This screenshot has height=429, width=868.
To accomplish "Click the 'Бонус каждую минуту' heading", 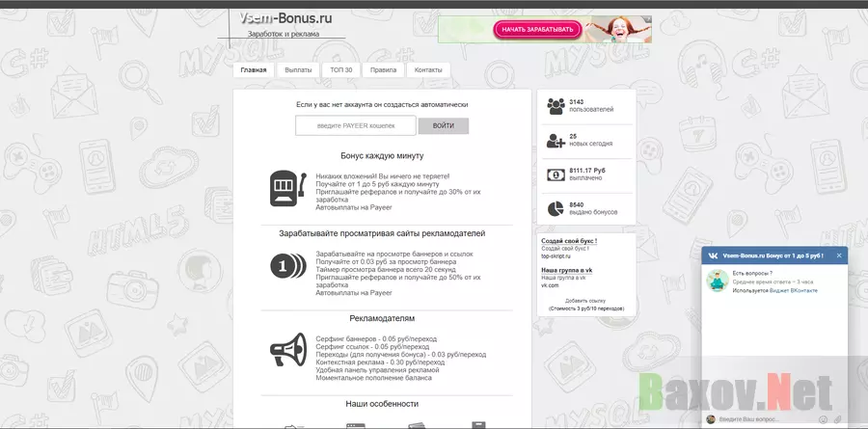I will (382, 156).
